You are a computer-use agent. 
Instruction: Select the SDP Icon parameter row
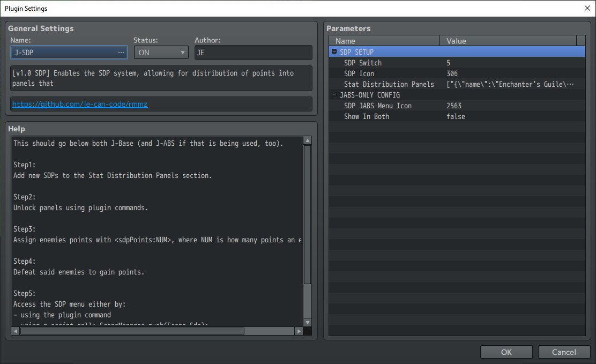(x=457, y=73)
